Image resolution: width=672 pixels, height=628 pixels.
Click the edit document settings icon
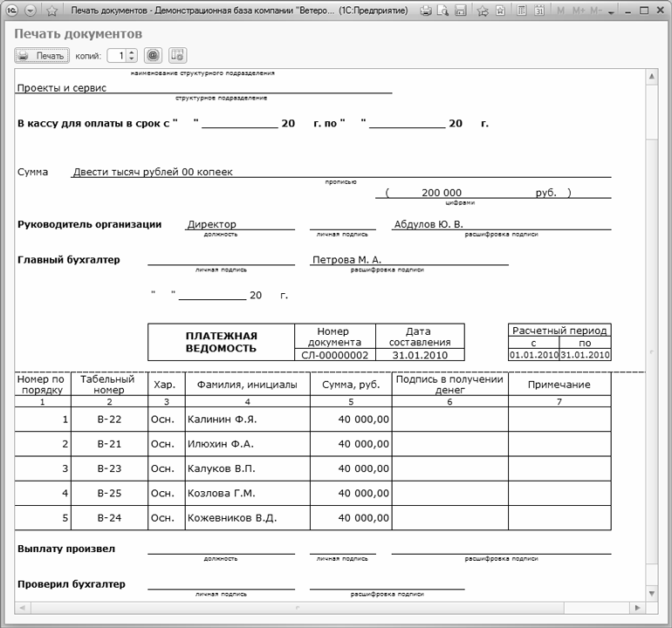click(x=177, y=55)
